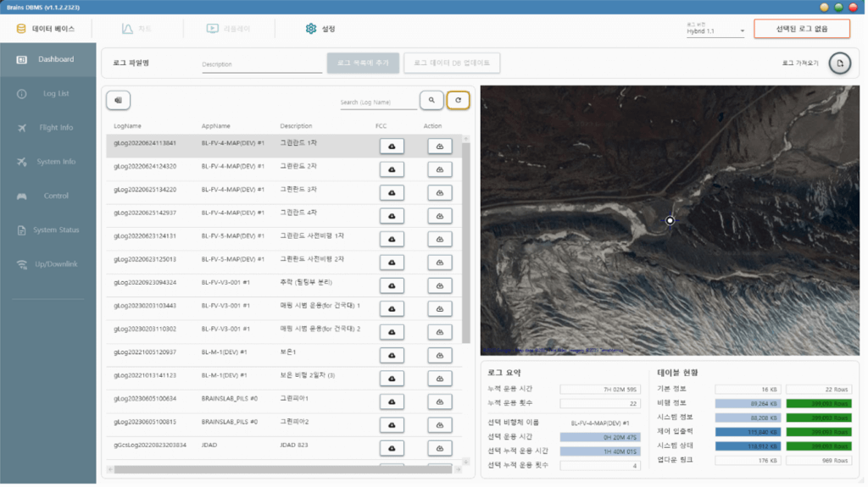The height and width of the screenshot is (487, 868).
Task: Focus the Search (Log Name) field
Action: [x=378, y=102]
